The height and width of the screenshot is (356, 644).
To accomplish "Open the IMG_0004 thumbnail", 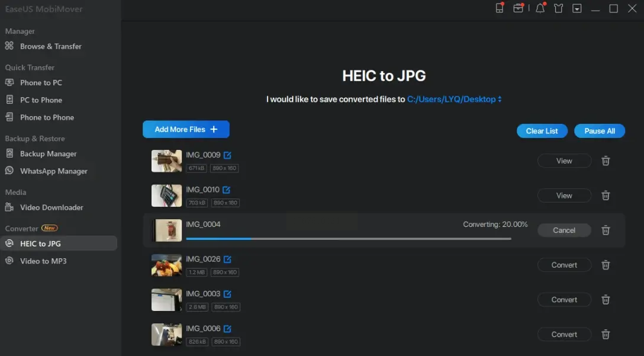I will click(x=167, y=230).
